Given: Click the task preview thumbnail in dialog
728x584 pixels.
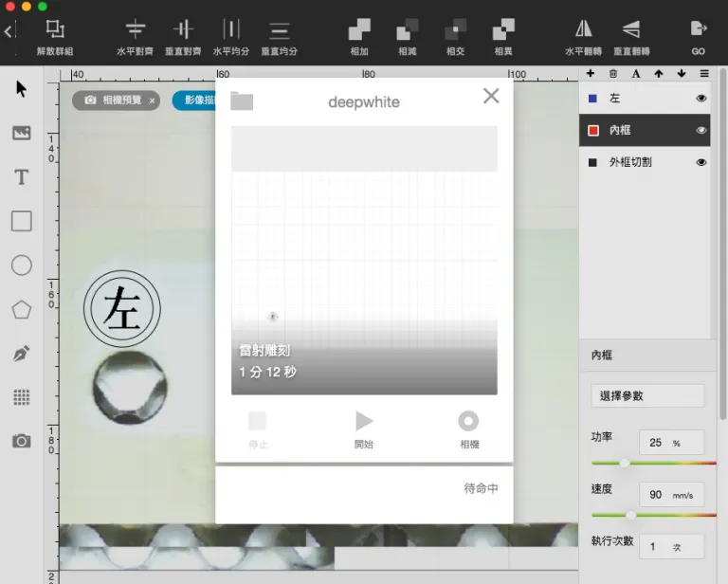Looking at the screenshot, I should 364,260.
